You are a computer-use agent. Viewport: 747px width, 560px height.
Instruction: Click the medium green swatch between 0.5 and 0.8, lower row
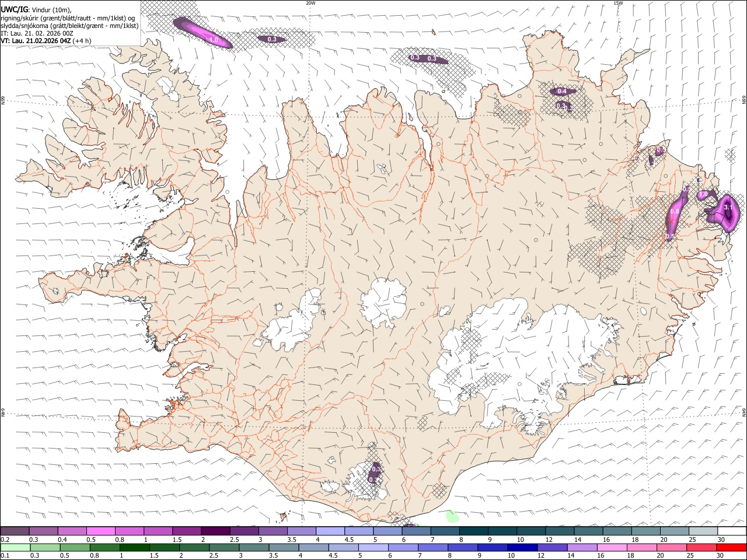point(75,547)
